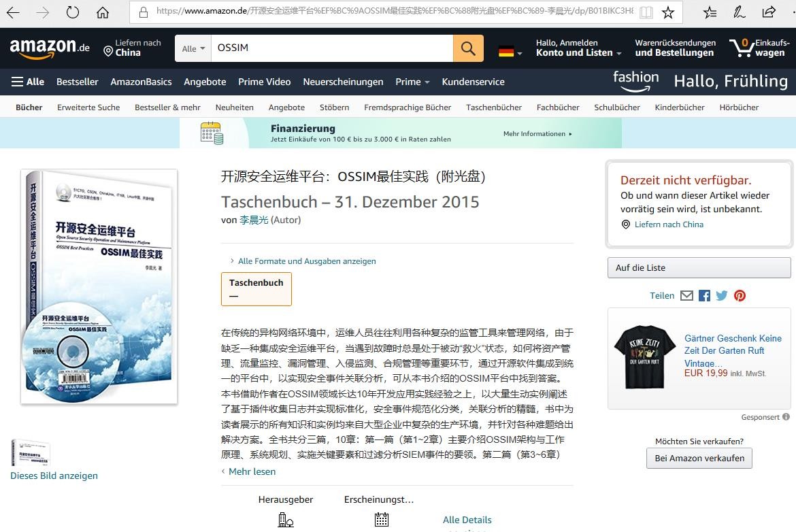Open the shopping cart Einkaufswagen
This screenshot has width=796, height=532.
[x=759, y=48]
